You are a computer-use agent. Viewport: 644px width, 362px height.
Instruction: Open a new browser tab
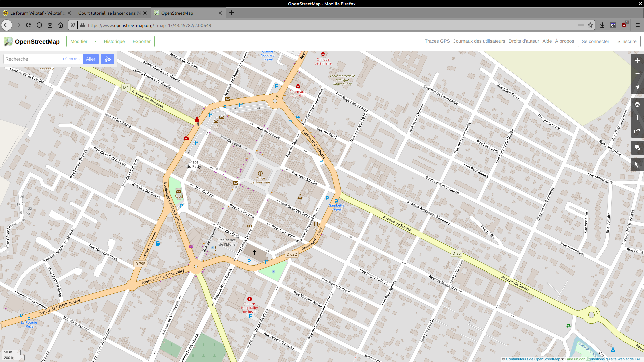232,13
